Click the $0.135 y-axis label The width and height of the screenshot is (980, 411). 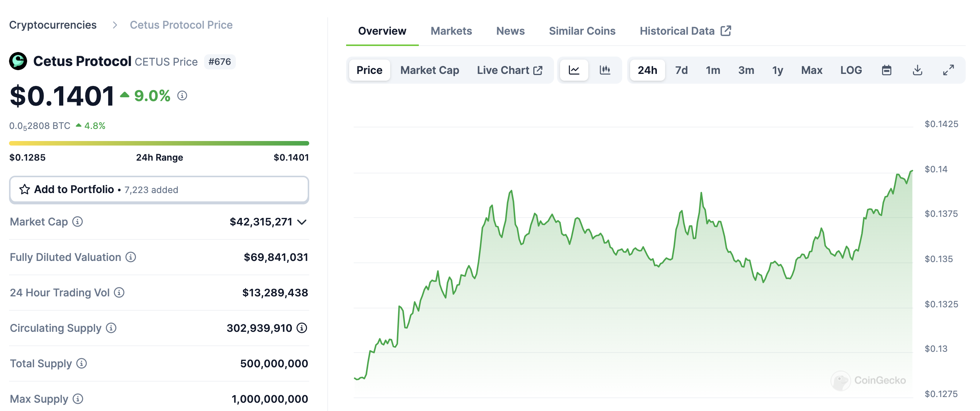[939, 259]
